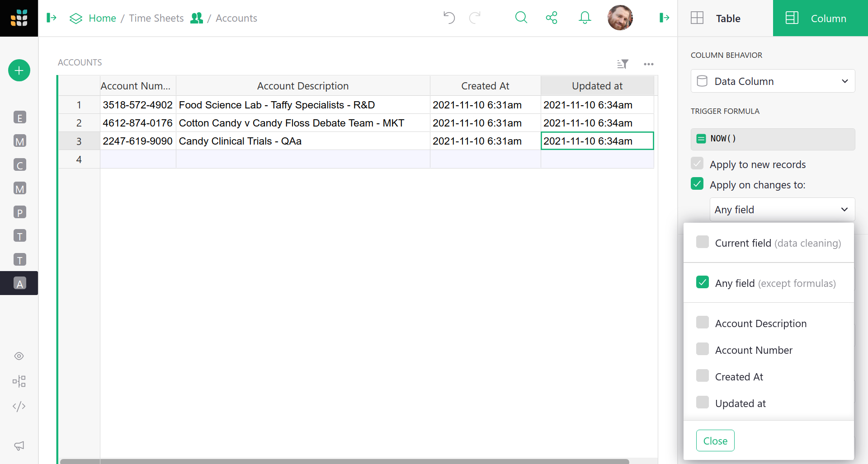Toggle Apply on changes to checkbox
The width and height of the screenshot is (868, 464).
click(697, 184)
